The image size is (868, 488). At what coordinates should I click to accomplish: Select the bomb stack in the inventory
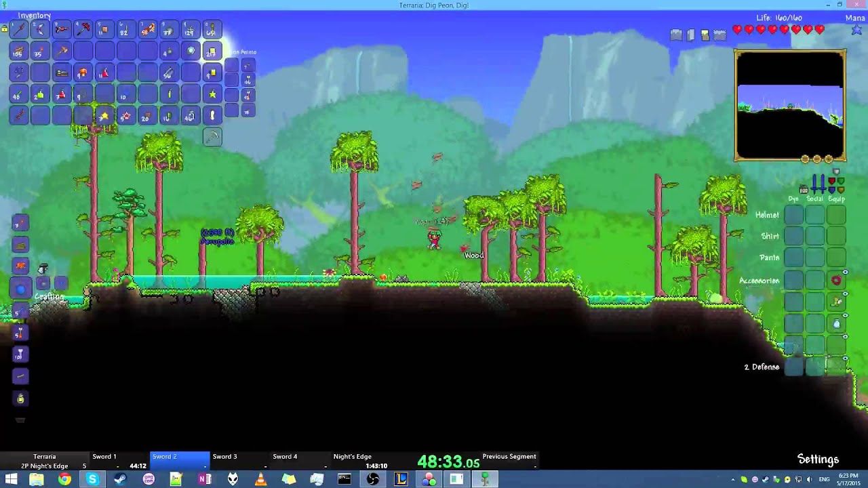168,52
